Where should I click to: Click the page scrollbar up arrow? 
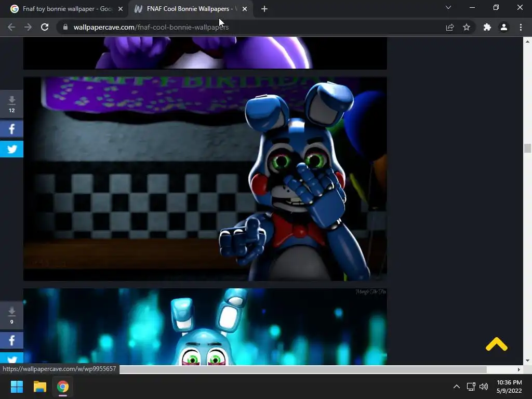point(527,42)
